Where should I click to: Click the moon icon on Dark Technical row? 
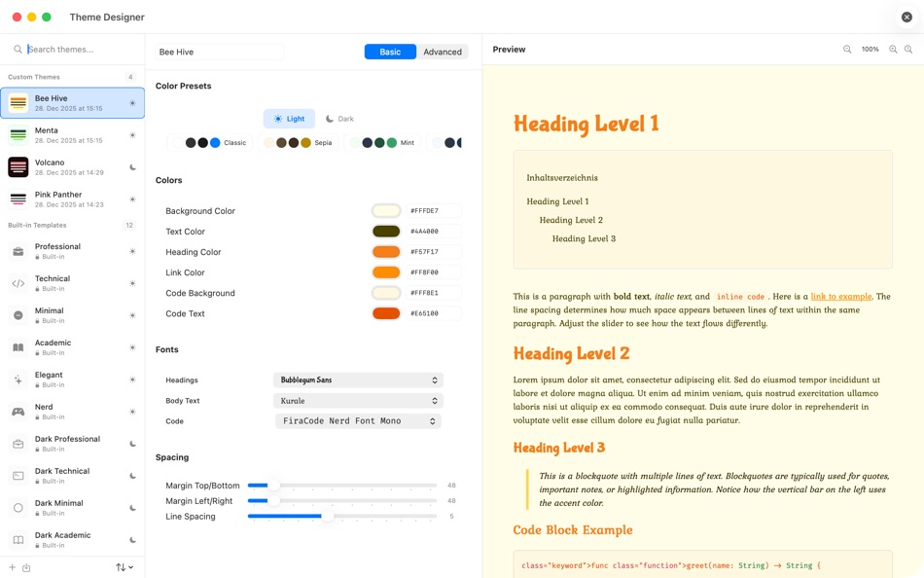132,476
